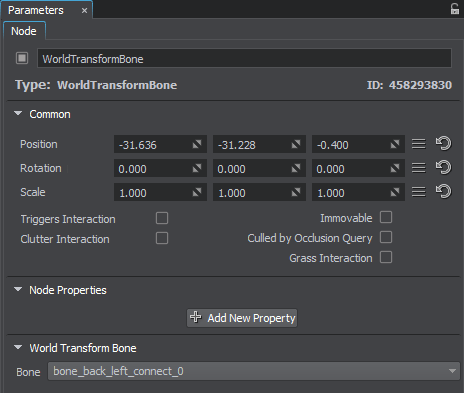Image resolution: width=464 pixels, height=393 pixels.
Task: Select the Node tab
Action: (x=24, y=31)
